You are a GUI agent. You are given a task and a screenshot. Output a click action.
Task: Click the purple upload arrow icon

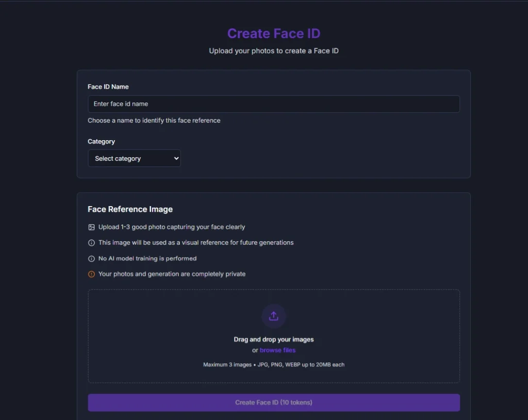[x=274, y=316]
